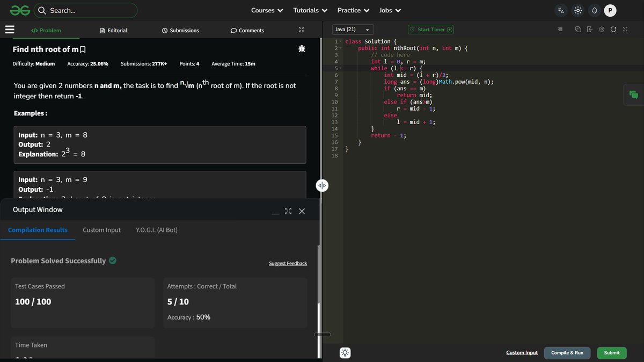Click the Compile & Run button
The width and height of the screenshot is (644, 362).
point(567,353)
